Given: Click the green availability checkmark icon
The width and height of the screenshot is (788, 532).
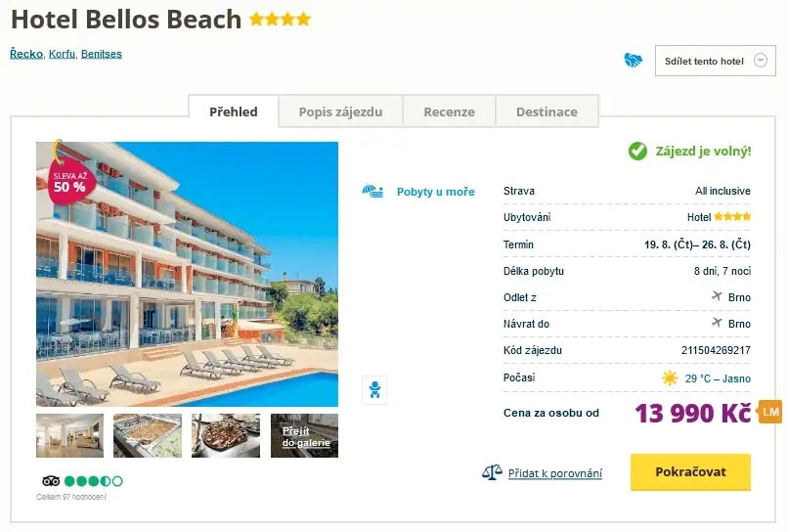Looking at the screenshot, I should [637, 151].
